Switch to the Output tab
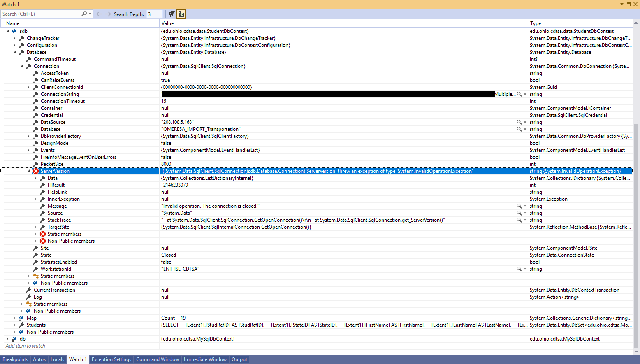Image resolution: width=640 pixels, height=364 pixels. (239, 359)
